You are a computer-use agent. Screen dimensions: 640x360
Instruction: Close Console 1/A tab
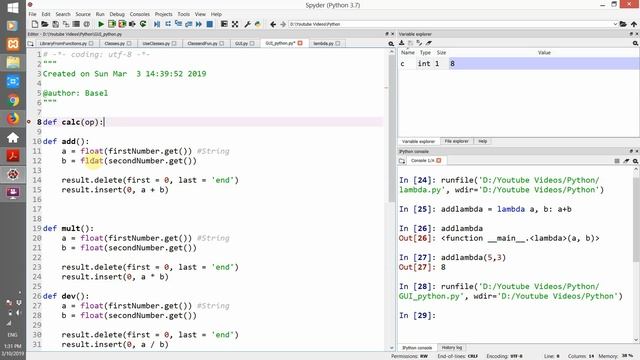click(439, 160)
